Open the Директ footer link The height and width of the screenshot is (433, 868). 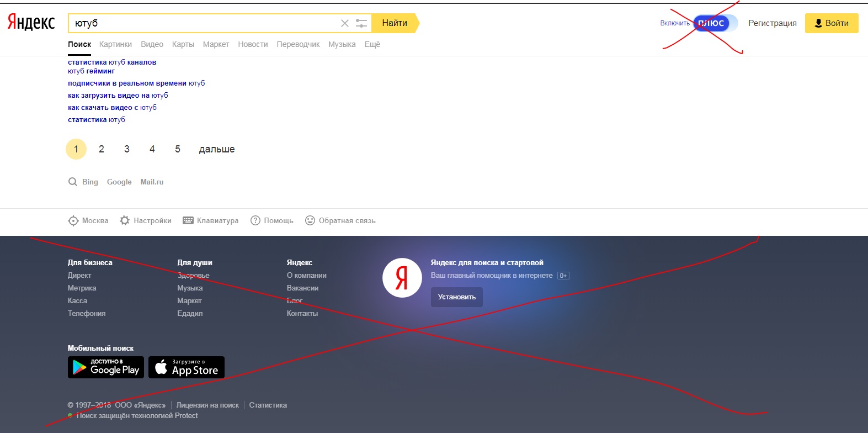point(79,275)
